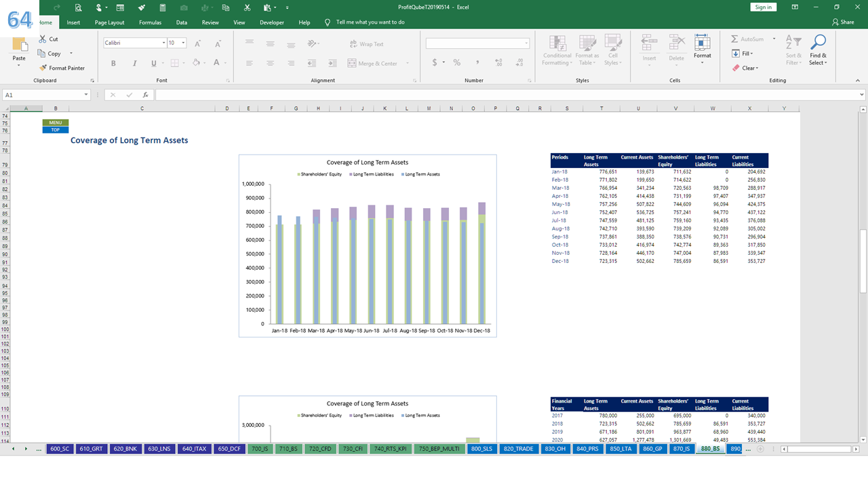Click the Copy button in Clipboard group
This screenshot has width=868, height=488.
point(50,54)
